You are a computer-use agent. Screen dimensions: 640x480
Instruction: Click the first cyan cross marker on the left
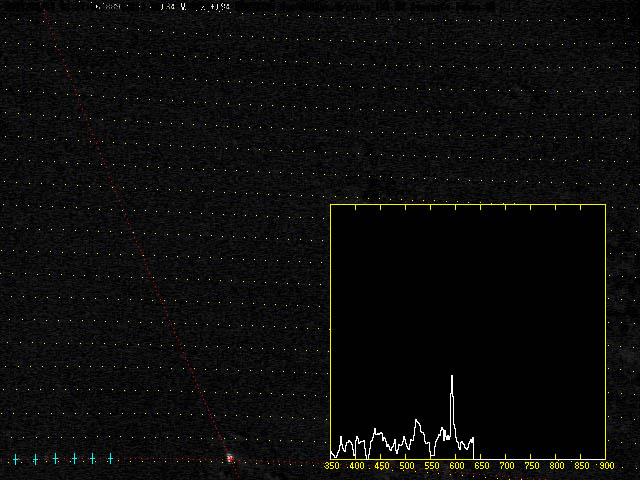(16, 459)
